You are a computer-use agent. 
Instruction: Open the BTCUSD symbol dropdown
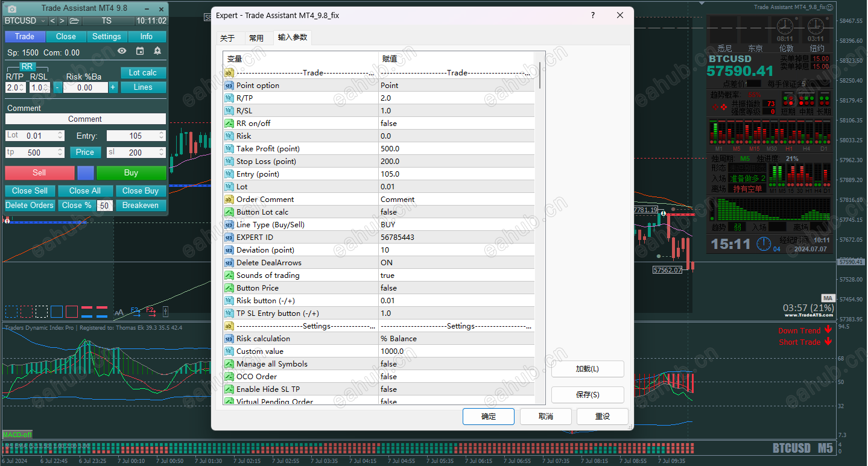click(x=25, y=21)
